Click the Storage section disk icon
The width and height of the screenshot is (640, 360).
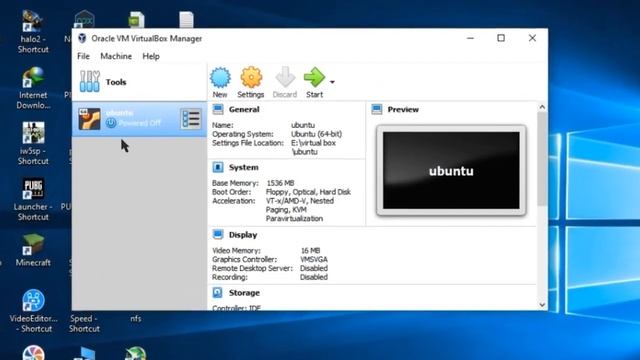pyautogui.click(x=218, y=293)
